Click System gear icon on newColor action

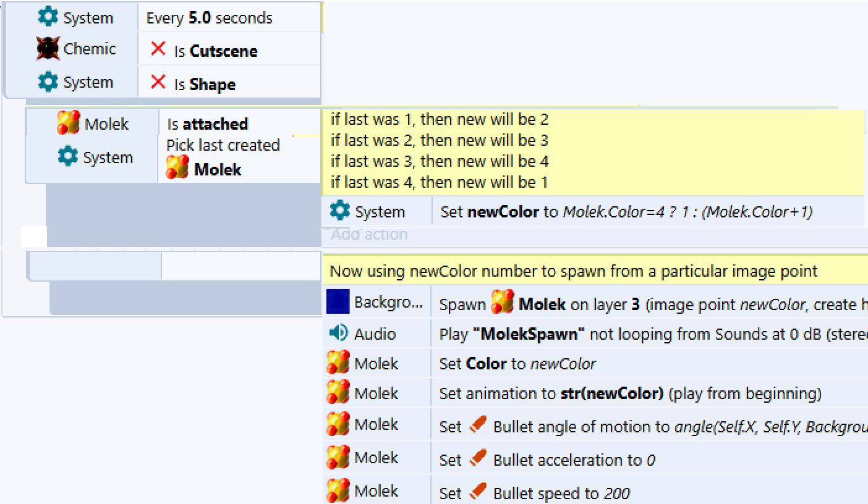339,211
